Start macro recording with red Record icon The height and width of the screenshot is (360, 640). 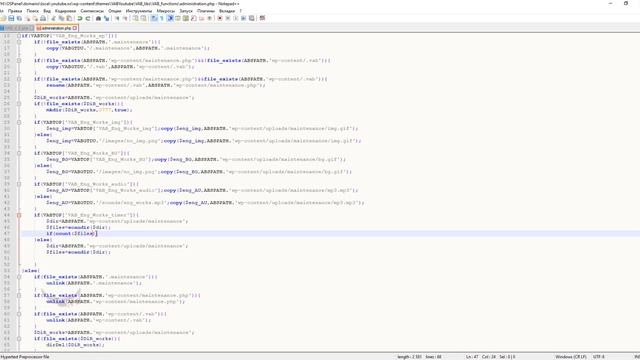coord(220,18)
